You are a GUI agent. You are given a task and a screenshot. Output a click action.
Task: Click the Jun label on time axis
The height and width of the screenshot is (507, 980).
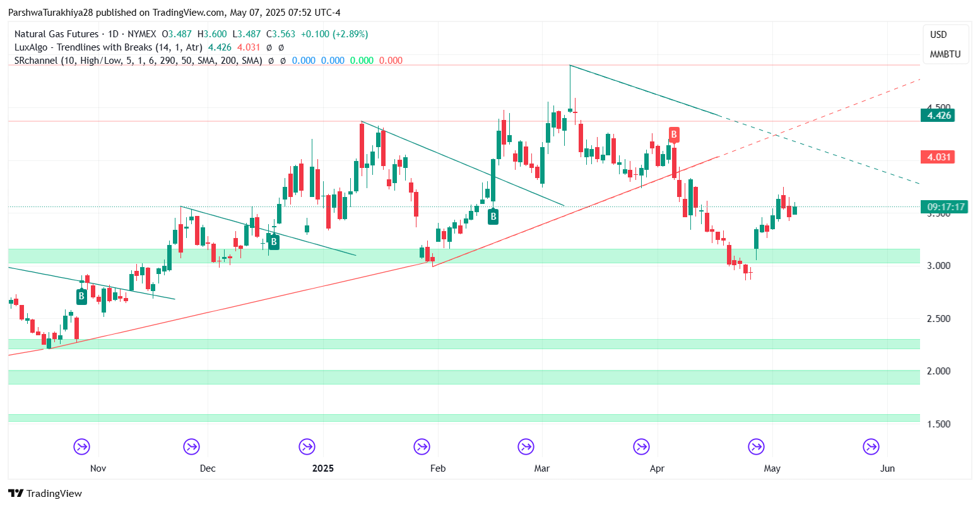887,468
